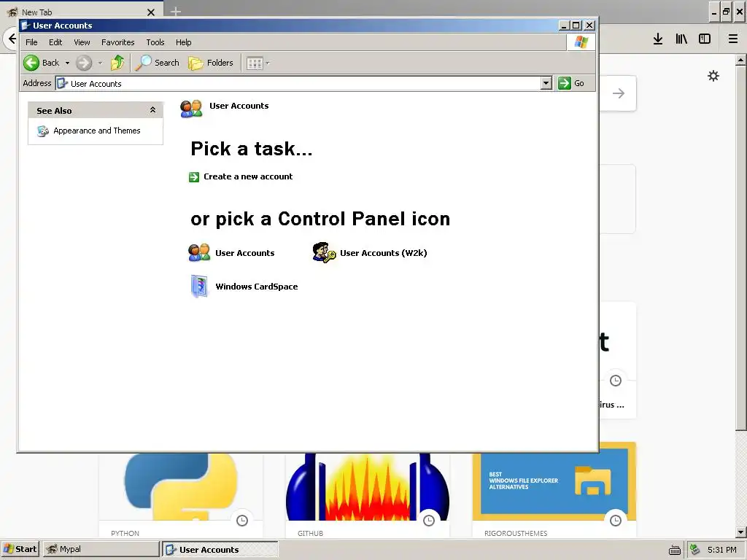Select the New Tab browser tab
This screenshot has width=747, height=560.
[x=81, y=12]
